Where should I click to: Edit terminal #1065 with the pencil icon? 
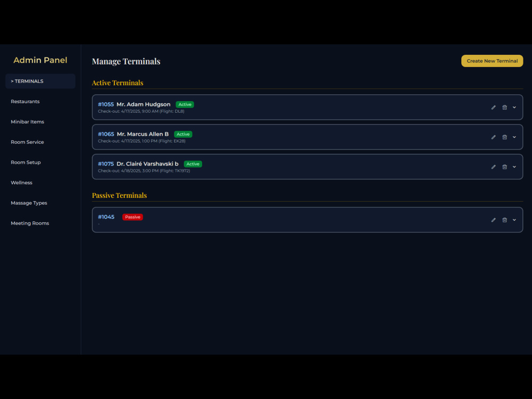pyautogui.click(x=493, y=137)
